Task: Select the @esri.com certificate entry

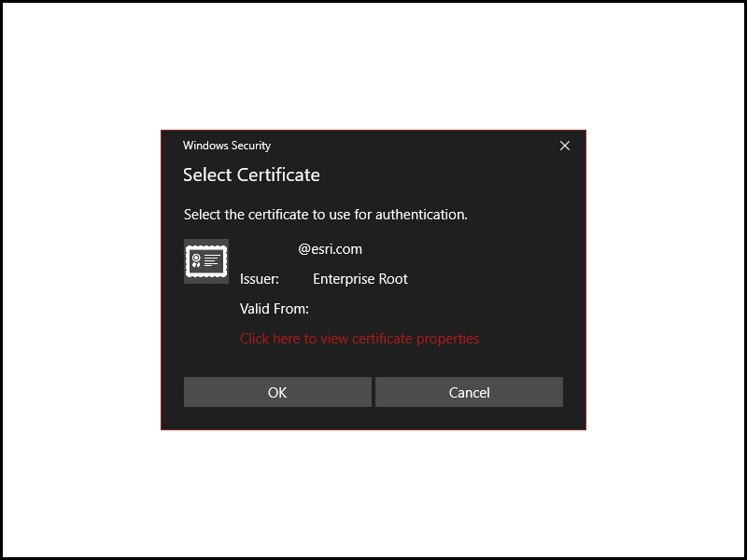Action: [330, 249]
